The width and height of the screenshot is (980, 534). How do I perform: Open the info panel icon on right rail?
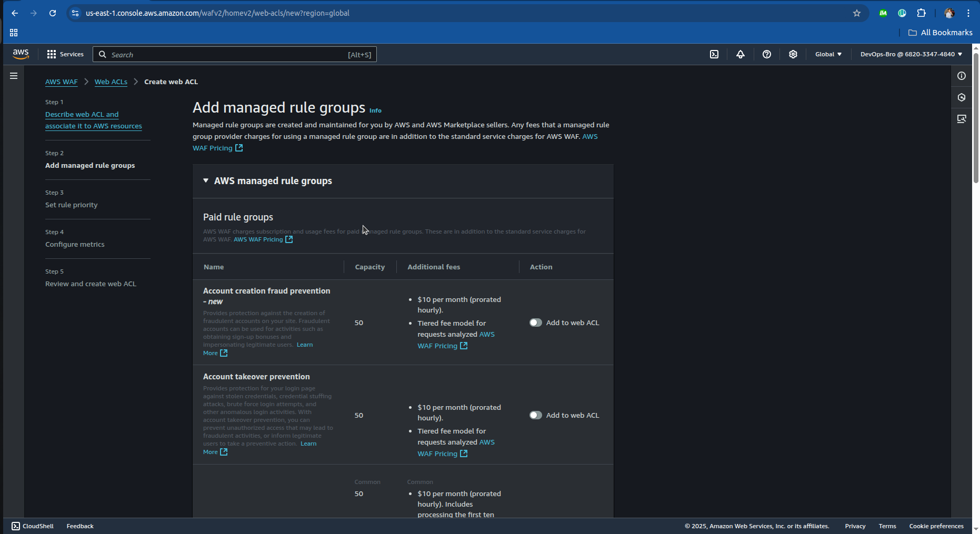[962, 76]
